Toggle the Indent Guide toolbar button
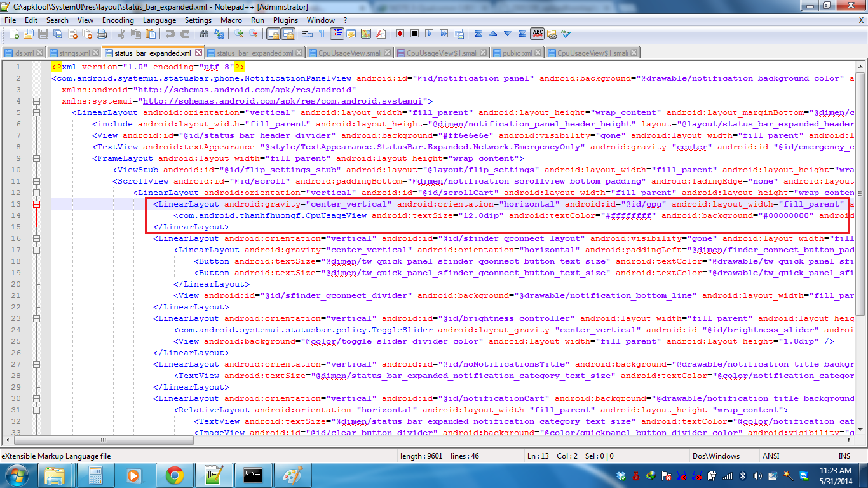868x488 pixels. click(x=337, y=34)
